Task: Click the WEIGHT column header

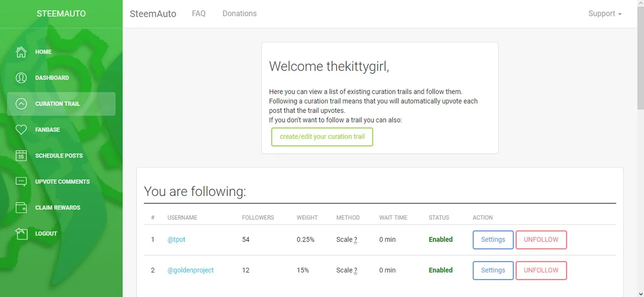Action: point(307,217)
